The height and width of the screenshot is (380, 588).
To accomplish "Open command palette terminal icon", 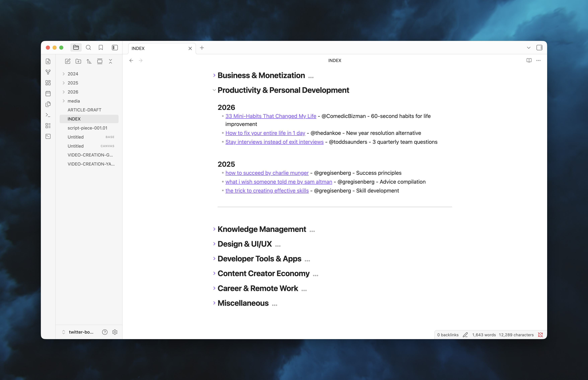I will [x=48, y=115].
